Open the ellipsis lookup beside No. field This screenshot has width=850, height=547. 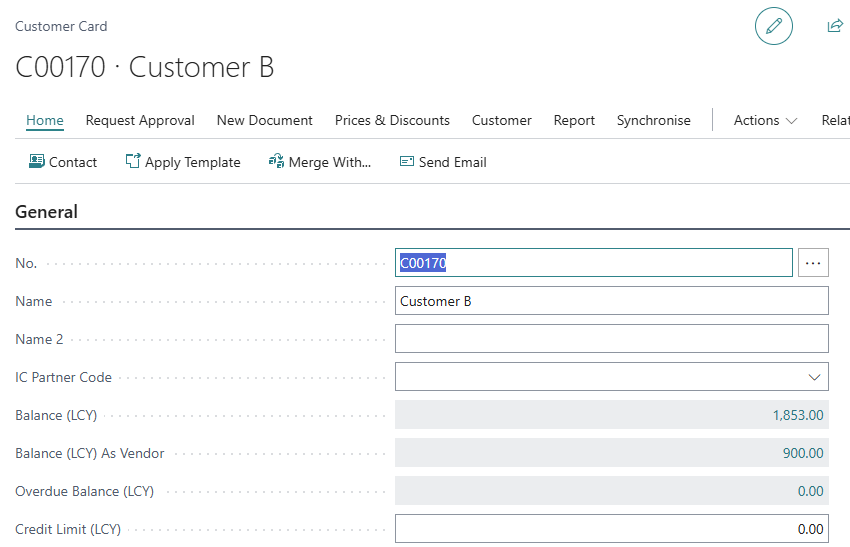(x=813, y=263)
